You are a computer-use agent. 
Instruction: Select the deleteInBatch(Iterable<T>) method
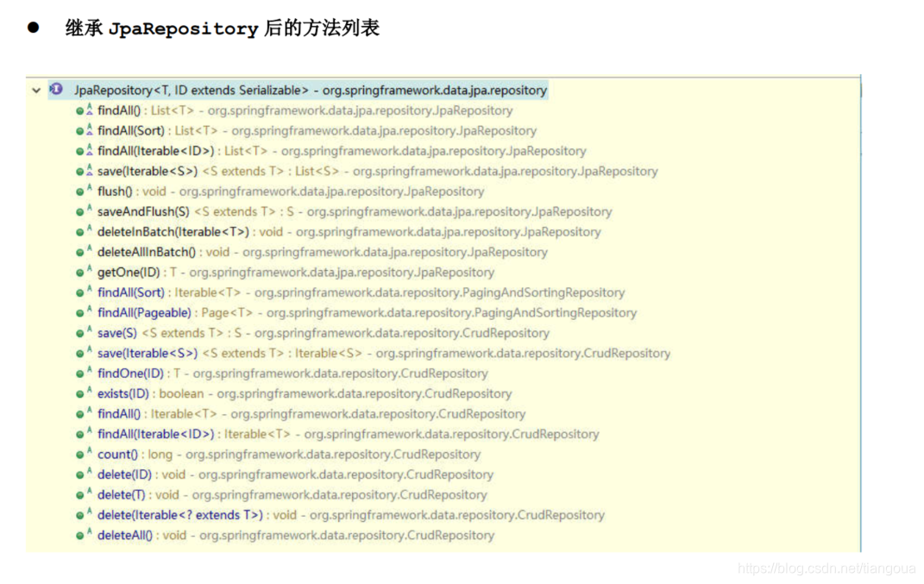click(349, 231)
